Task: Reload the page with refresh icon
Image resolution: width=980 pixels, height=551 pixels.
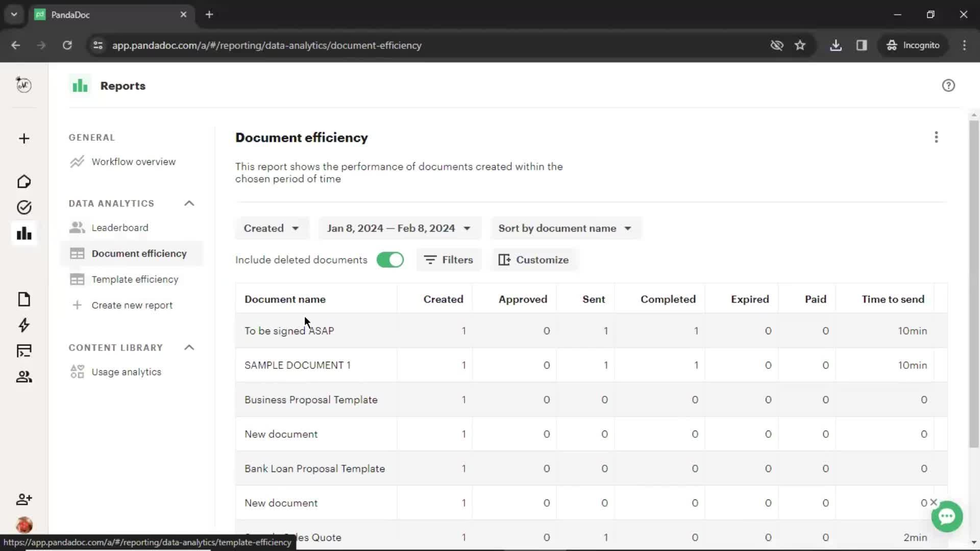Action: click(67, 45)
